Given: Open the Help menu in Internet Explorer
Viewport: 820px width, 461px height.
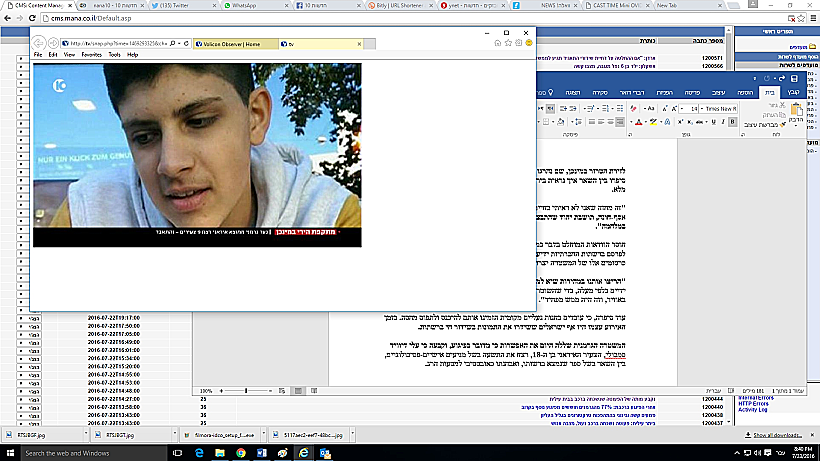Looking at the screenshot, I should [132, 54].
